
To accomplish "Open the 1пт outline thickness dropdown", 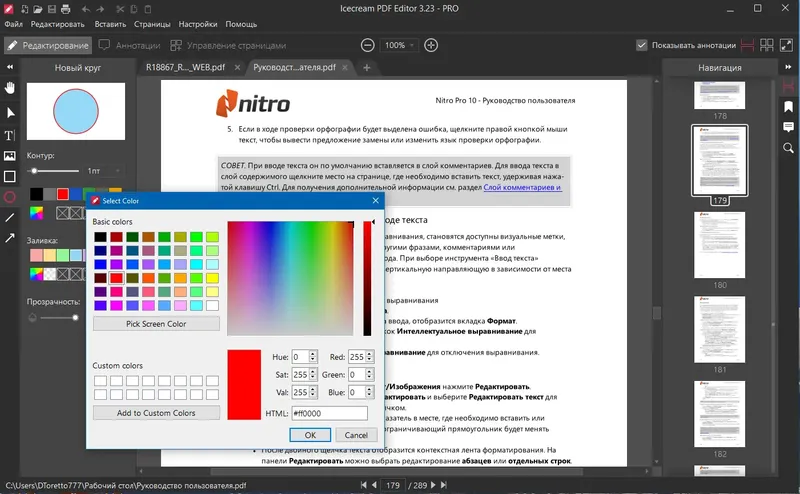I will [x=104, y=171].
